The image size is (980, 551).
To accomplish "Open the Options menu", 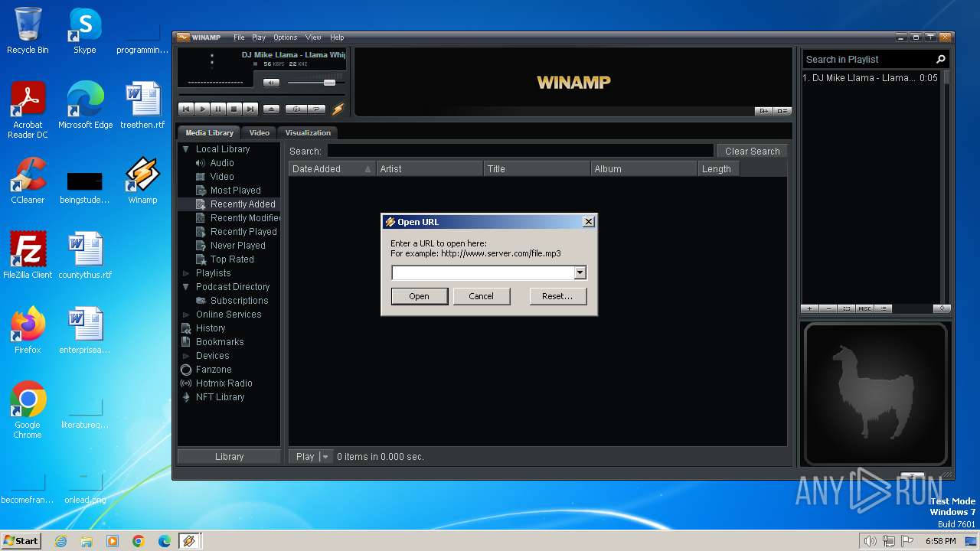I will 285,37.
